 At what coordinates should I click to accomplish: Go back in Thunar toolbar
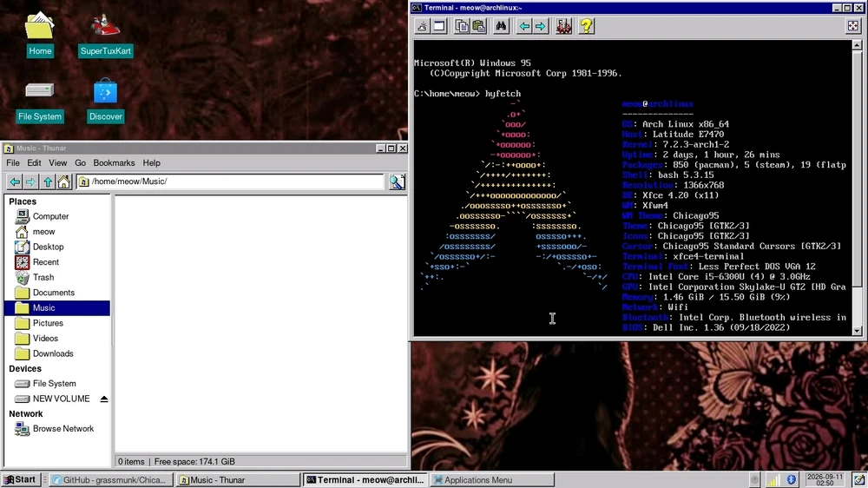point(15,181)
